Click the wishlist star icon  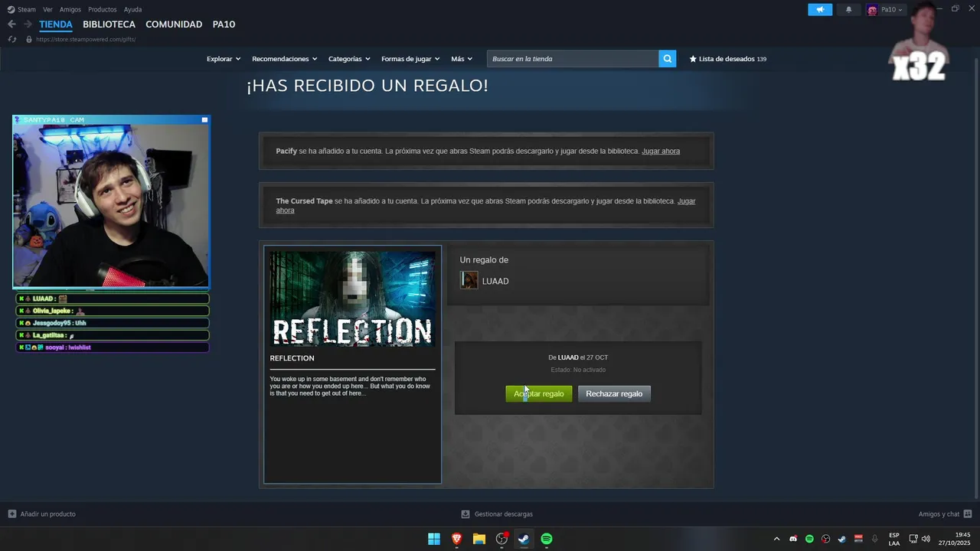(693, 59)
